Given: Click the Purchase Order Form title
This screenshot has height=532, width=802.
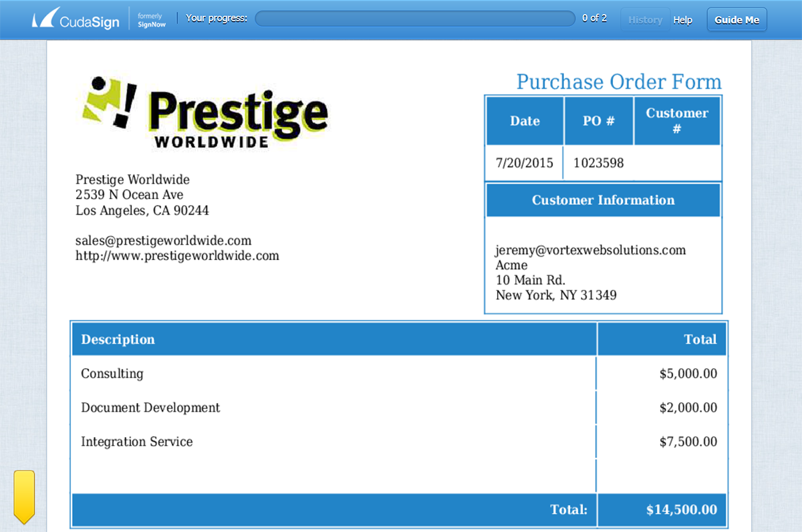Looking at the screenshot, I should tap(619, 82).
